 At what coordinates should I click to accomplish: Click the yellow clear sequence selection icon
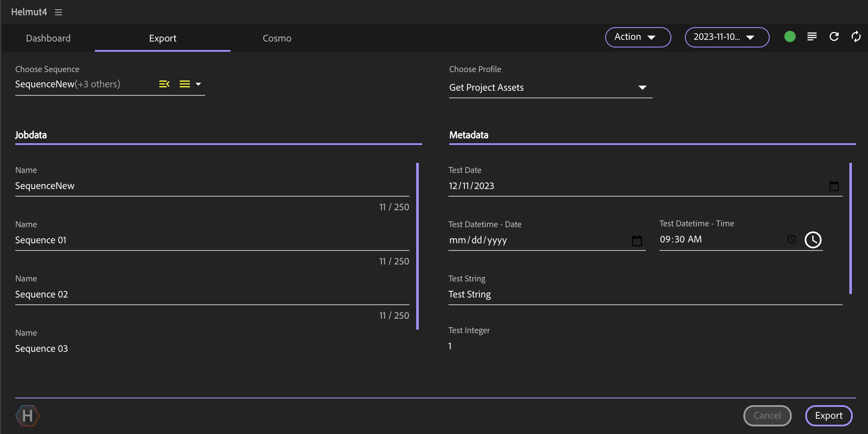point(164,84)
